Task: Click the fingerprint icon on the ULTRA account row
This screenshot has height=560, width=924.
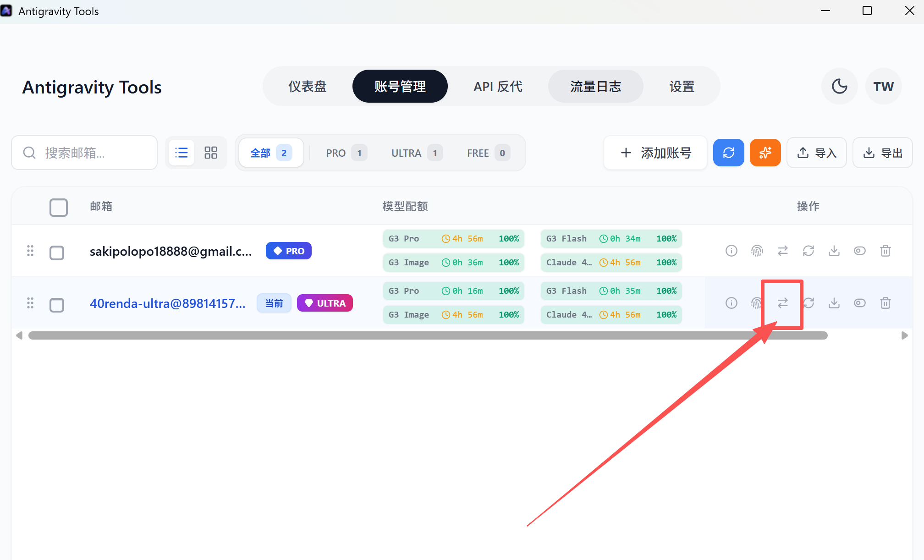Action: [x=757, y=303]
